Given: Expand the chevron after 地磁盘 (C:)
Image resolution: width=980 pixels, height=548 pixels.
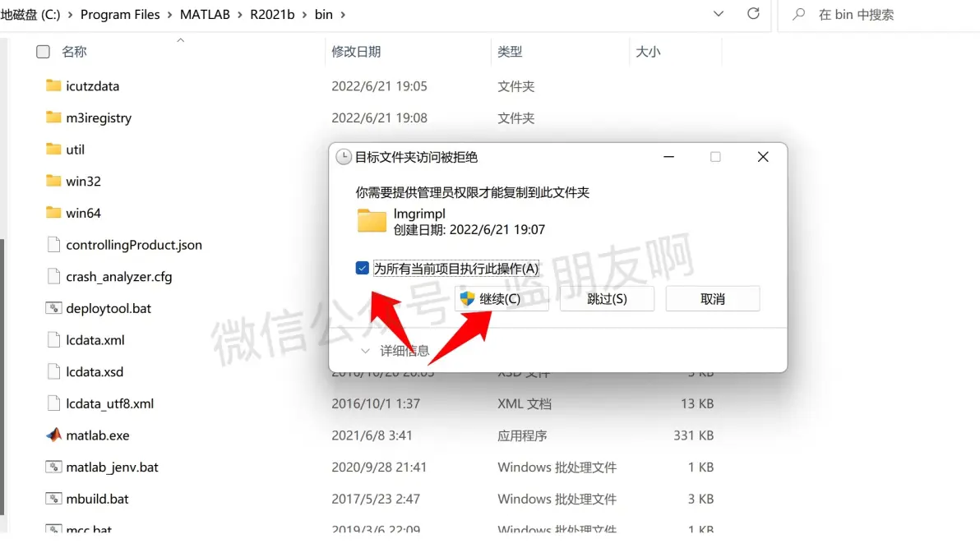Looking at the screenshot, I should point(70,14).
